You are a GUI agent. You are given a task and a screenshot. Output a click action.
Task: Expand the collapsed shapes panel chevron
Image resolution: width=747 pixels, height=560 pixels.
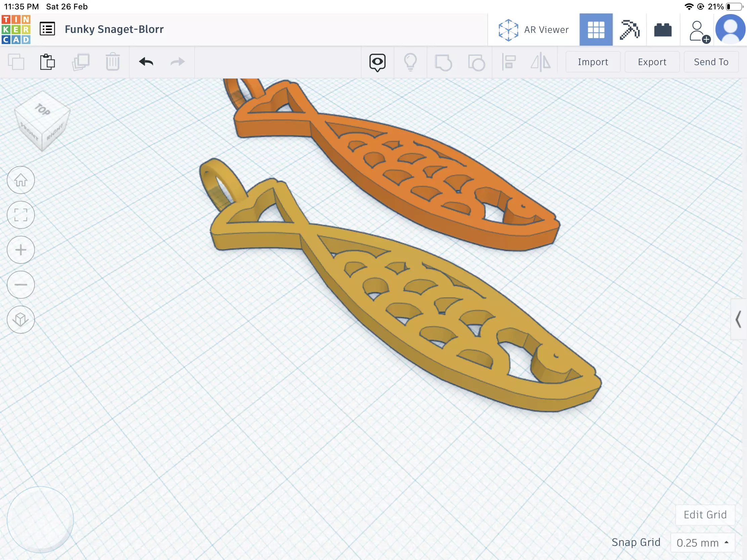[738, 319]
